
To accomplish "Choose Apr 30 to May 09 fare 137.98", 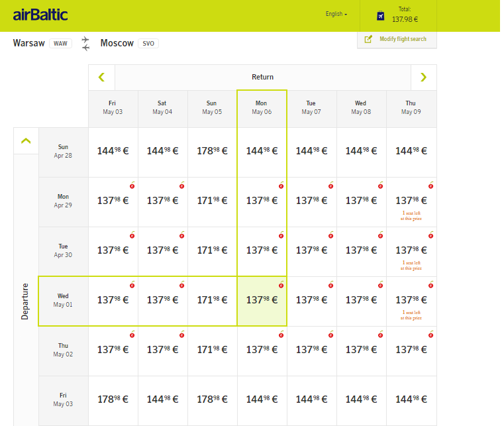I will [411, 251].
